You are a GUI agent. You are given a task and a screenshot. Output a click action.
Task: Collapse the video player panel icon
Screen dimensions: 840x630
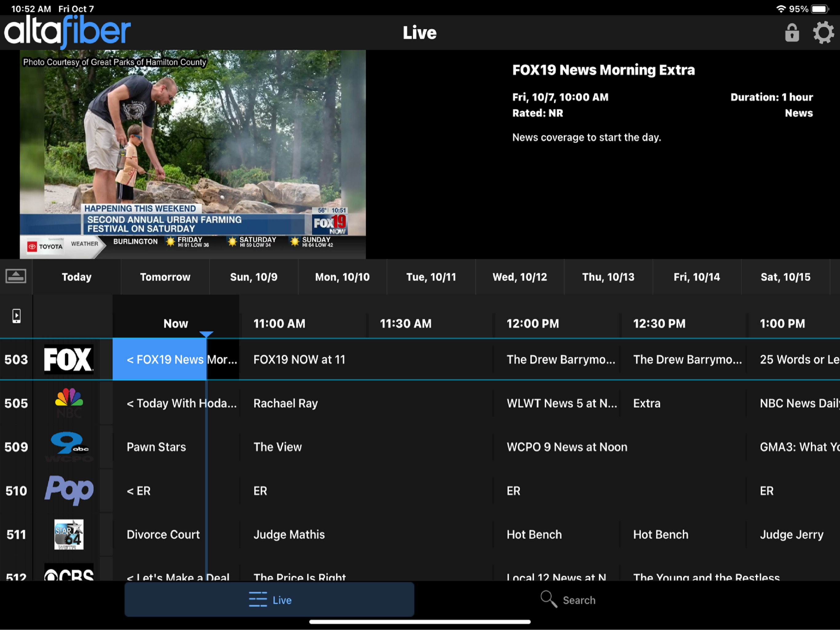point(16,276)
